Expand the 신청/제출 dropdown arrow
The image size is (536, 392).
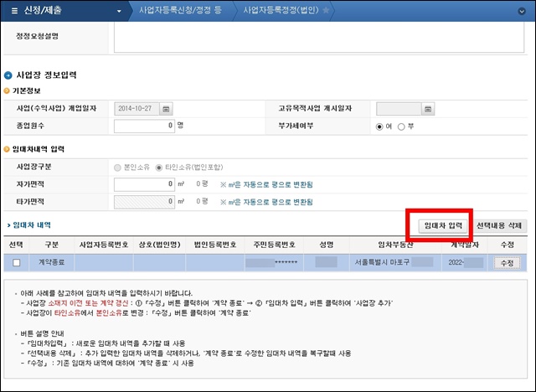(119, 11)
